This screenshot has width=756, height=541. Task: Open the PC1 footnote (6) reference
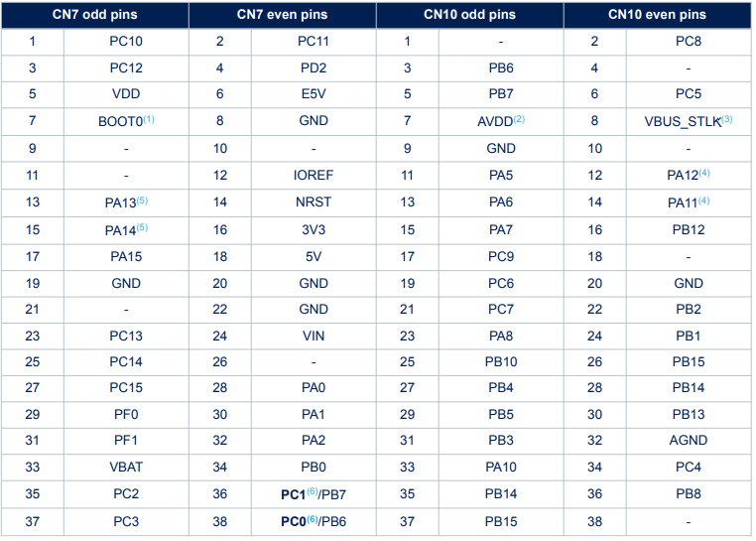313,491
